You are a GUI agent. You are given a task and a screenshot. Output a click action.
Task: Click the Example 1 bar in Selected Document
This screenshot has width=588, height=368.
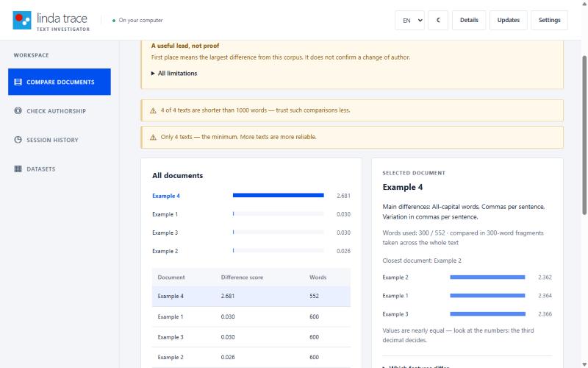tap(487, 296)
